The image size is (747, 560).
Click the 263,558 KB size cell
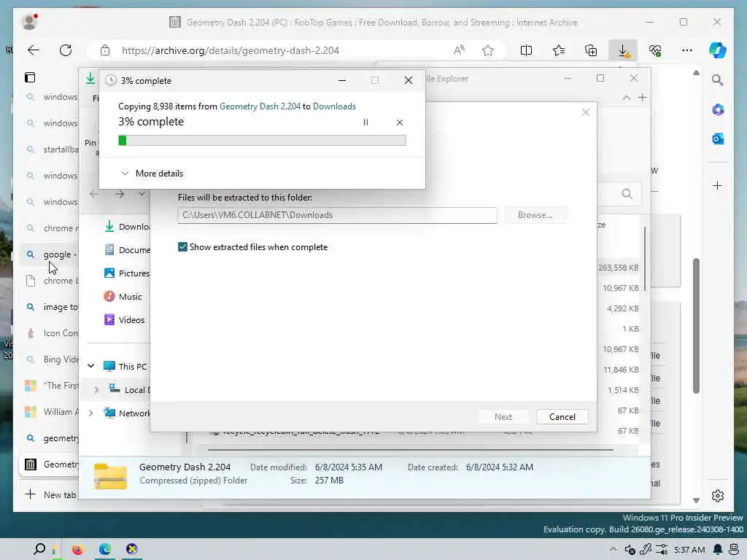click(x=618, y=268)
